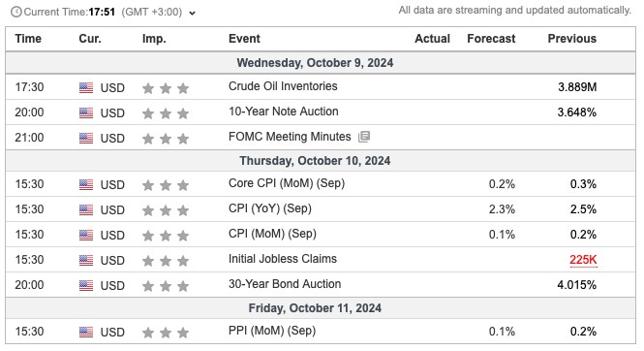Open the PPI (MoM) (Sep) event
The height and width of the screenshot is (351, 644).
click(x=272, y=331)
